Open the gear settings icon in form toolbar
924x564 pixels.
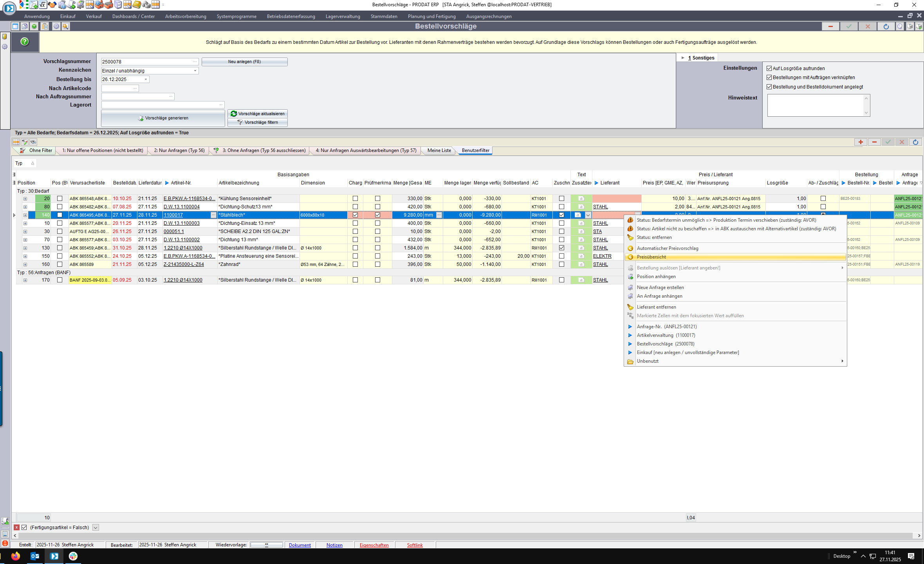(56, 26)
